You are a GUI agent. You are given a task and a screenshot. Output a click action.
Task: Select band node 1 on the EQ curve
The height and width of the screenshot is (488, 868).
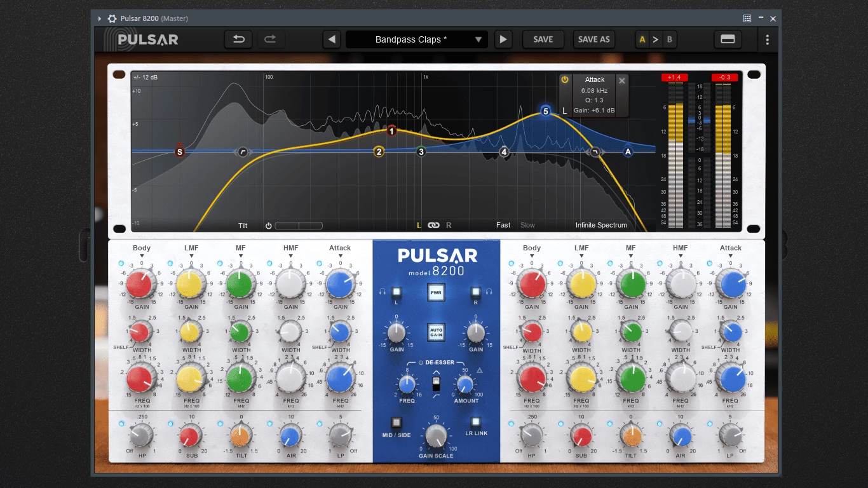point(391,132)
